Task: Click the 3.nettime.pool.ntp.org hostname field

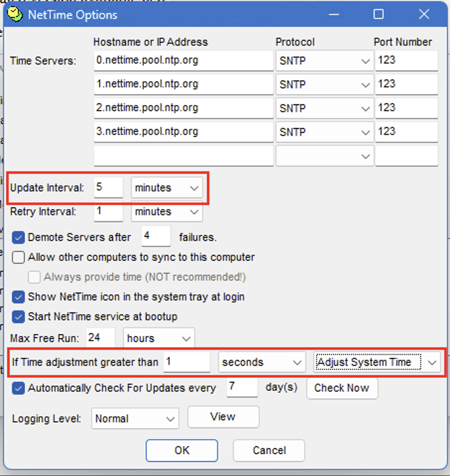Action: (183, 132)
